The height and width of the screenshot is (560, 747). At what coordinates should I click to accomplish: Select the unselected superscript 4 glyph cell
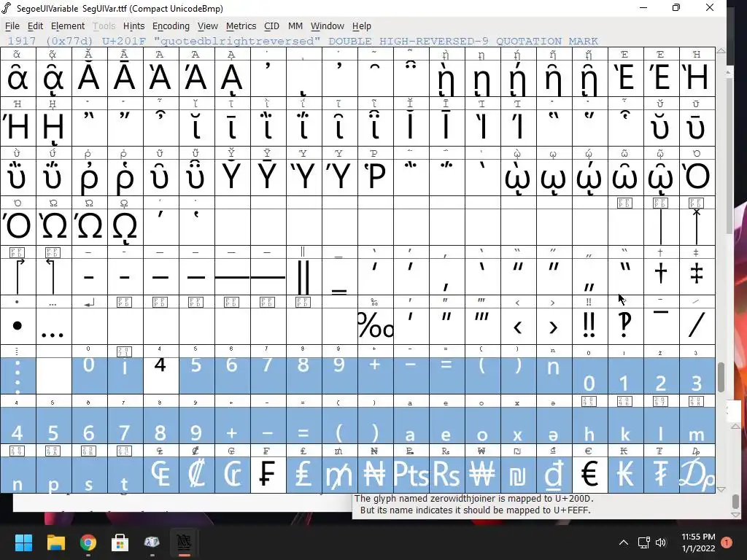click(x=161, y=376)
